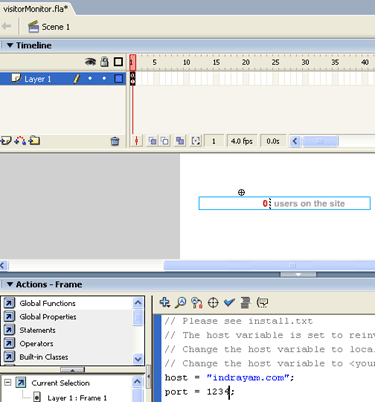Image resolution: width=375 pixels, height=402 pixels.
Task: Toggle edit multiple frames
Action: tap(180, 141)
